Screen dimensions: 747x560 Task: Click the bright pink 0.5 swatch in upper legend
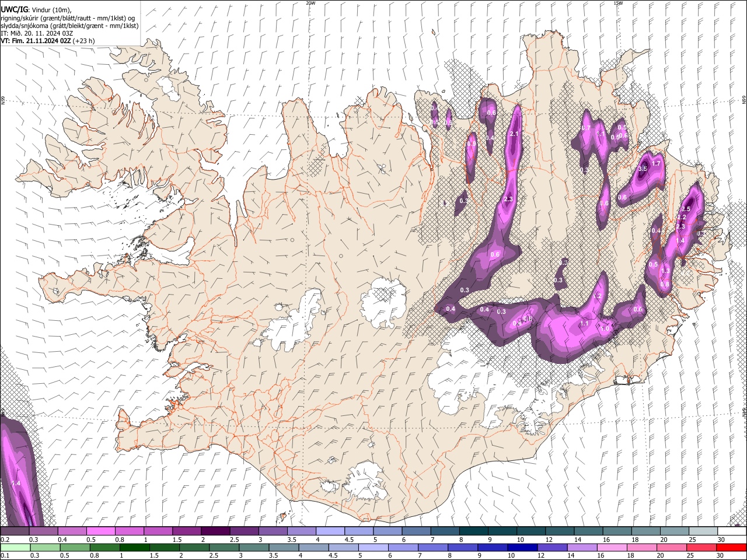point(100,531)
